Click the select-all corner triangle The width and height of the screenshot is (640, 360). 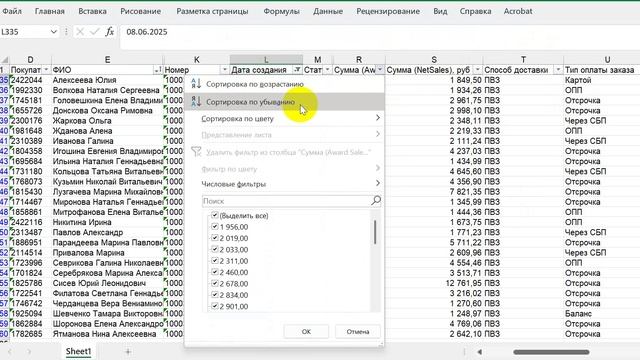4,60
